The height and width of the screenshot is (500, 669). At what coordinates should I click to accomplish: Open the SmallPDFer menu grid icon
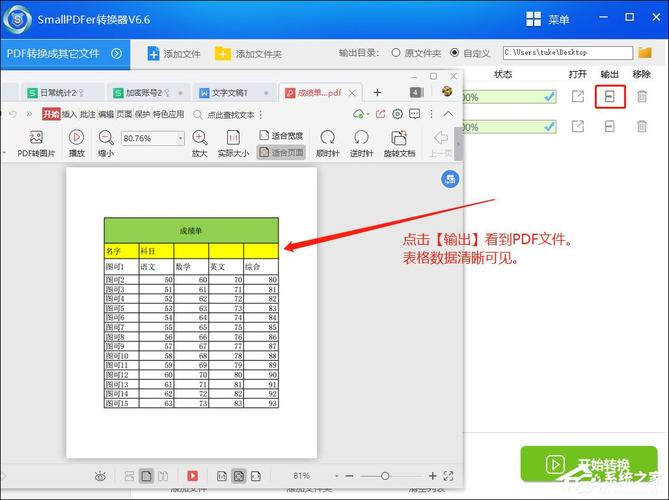(533, 19)
